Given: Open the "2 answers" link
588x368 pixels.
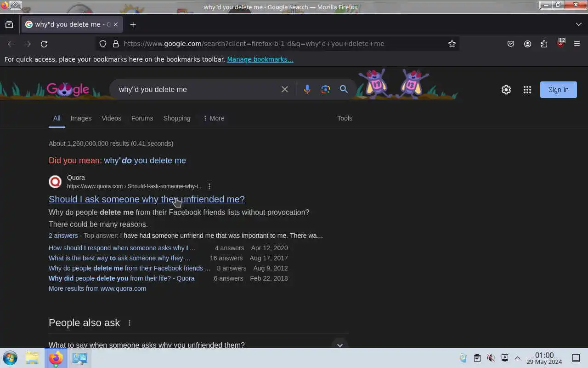Looking at the screenshot, I should [x=63, y=236].
